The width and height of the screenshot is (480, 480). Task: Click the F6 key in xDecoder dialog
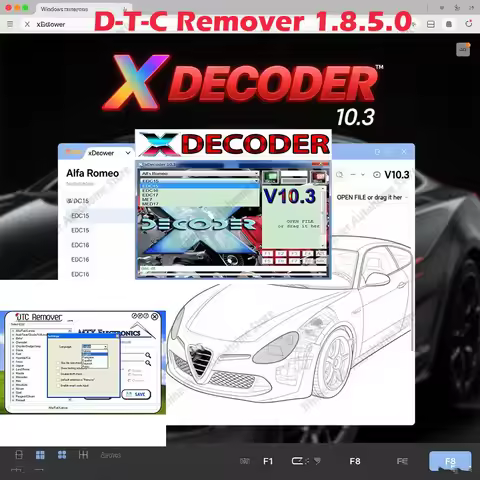[281, 261]
